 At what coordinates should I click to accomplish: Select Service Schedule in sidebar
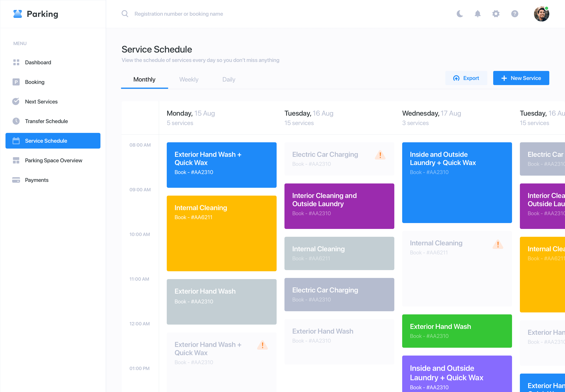(x=53, y=141)
